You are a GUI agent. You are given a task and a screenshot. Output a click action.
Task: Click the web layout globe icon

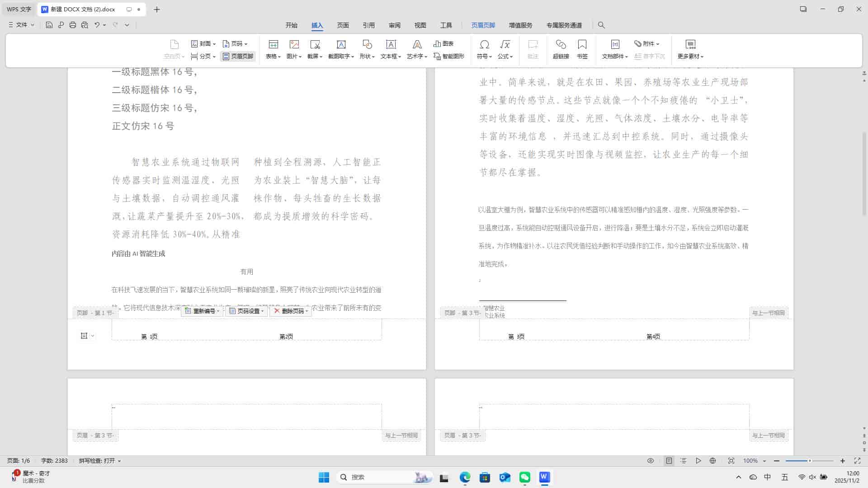coord(713,461)
